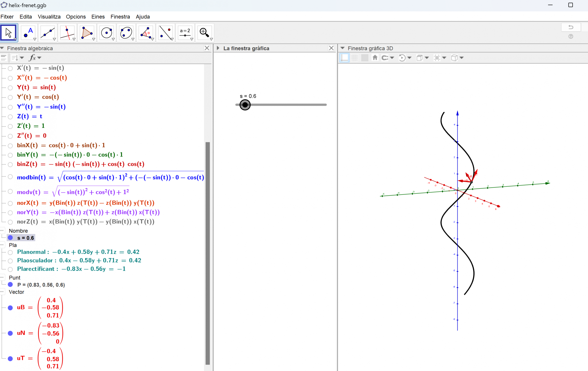Select the Point tool
The image size is (588, 371).
click(28, 33)
